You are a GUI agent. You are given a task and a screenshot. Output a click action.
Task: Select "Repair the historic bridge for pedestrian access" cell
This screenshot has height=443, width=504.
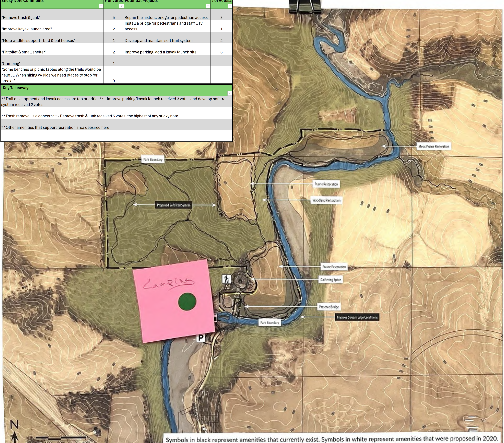(x=167, y=14)
